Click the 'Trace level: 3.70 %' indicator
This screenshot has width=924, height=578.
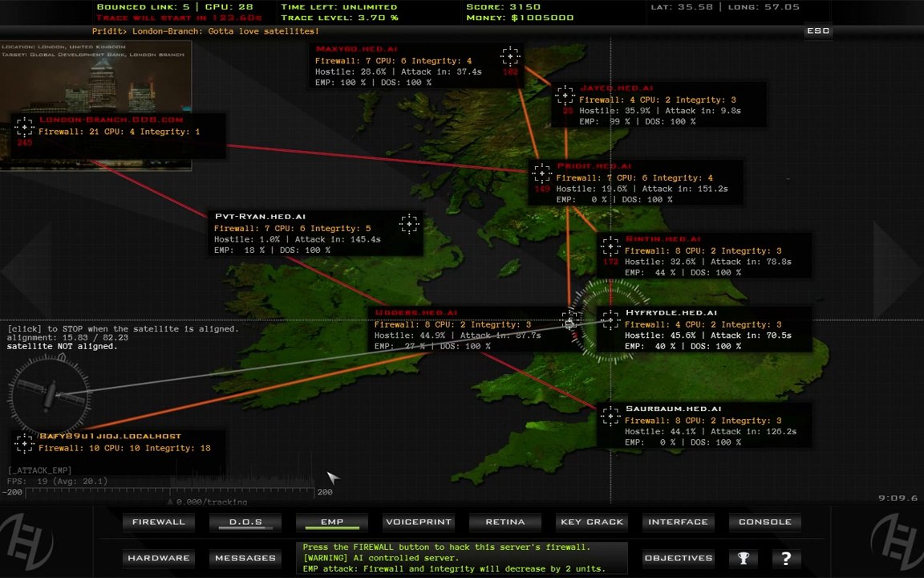339,18
